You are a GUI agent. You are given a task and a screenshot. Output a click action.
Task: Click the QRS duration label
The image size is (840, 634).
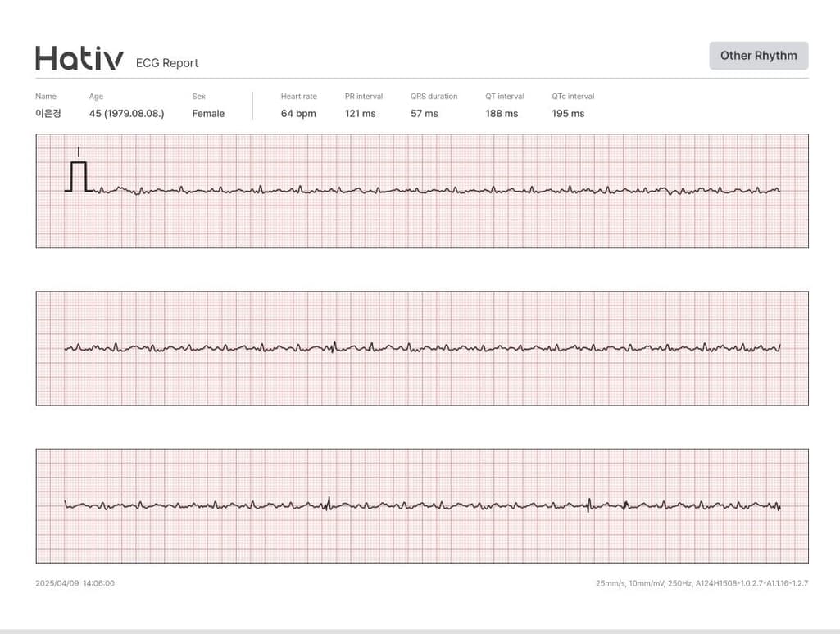(434, 97)
